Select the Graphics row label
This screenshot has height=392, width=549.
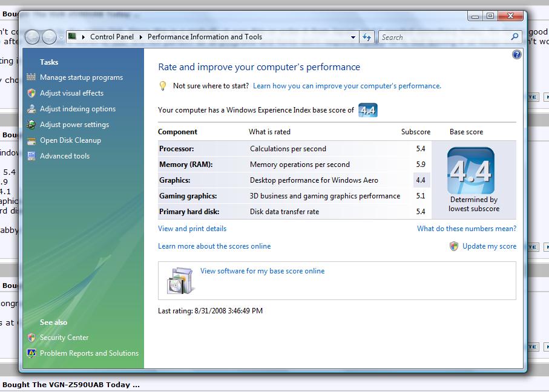coord(175,180)
